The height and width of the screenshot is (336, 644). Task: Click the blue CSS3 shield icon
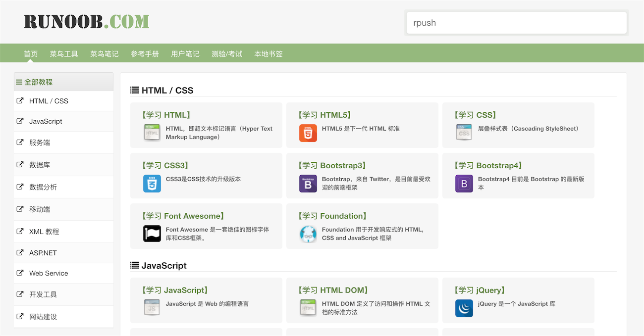point(152,184)
